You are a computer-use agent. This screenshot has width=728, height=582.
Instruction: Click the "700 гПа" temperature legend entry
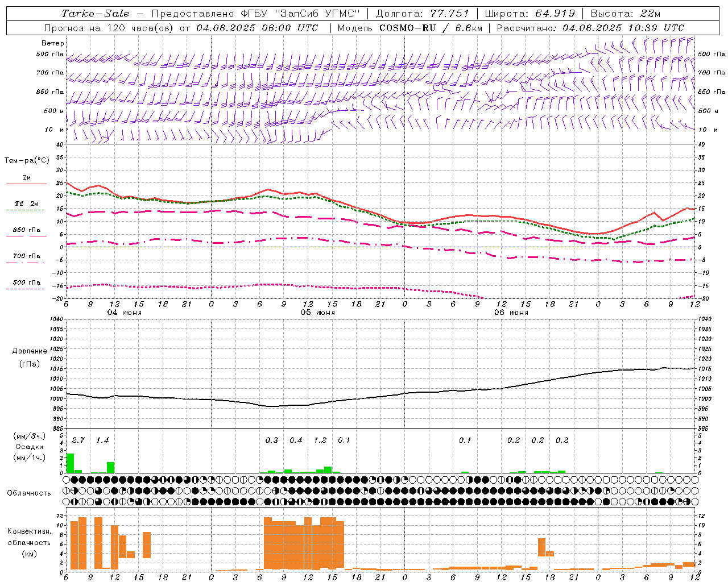coord(27,256)
